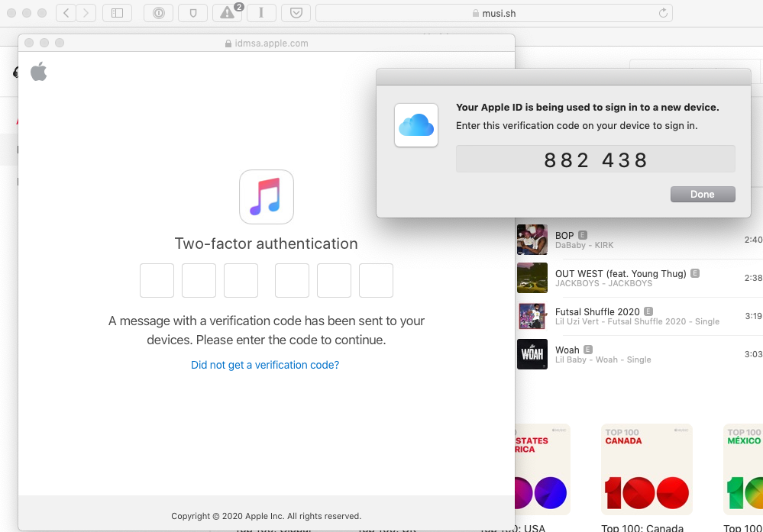
Task: Open the warning triangle extension with badge 2
Action: pos(228,13)
